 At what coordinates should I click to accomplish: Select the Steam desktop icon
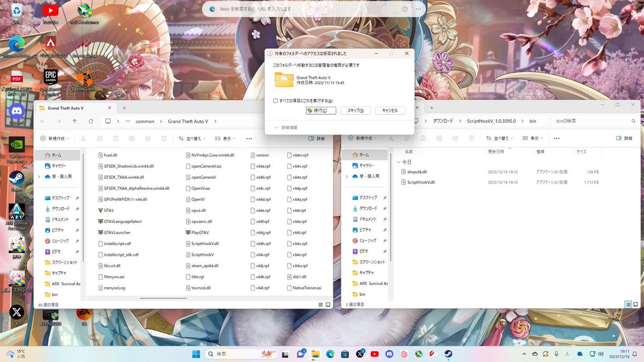(x=17, y=181)
